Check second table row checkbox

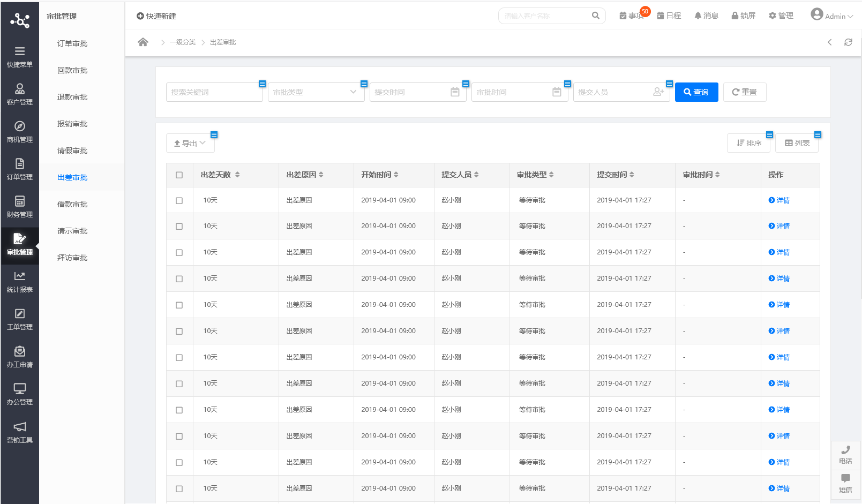[179, 226]
